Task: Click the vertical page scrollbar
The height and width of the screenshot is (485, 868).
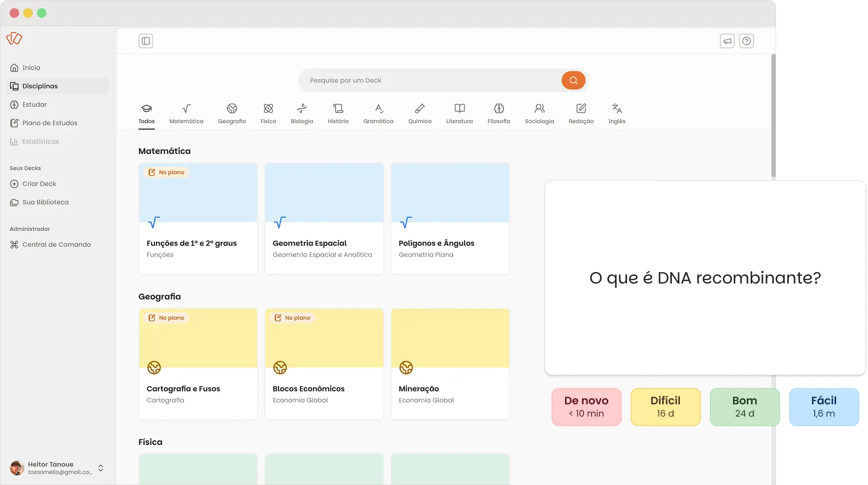Action: [x=773, y=116]
